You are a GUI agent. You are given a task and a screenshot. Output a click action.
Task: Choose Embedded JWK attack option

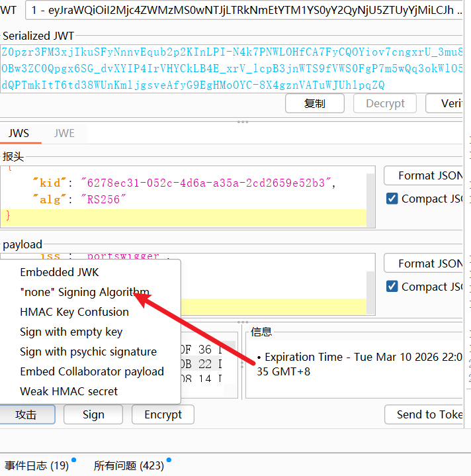(x=60, y=272)
